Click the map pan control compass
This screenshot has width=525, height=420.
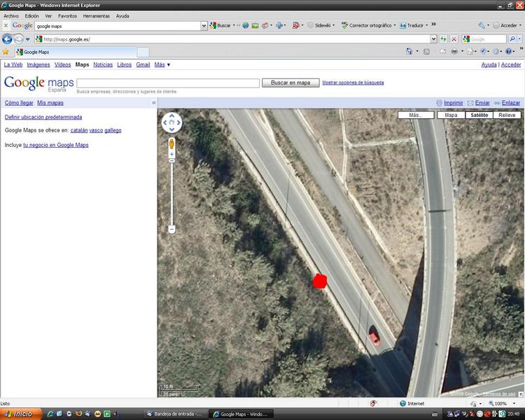(x=171, y=123)
